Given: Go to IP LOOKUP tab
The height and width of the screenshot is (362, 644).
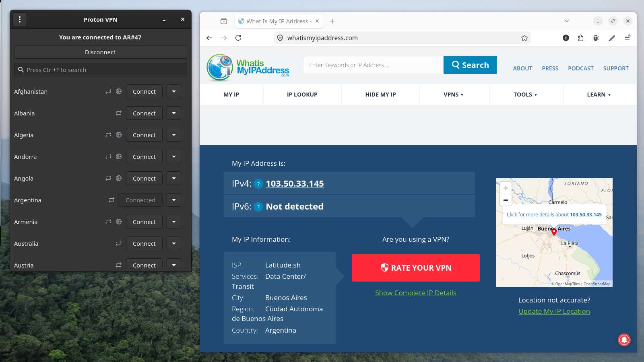Looking at the screenshot, I should coord(302,95).
